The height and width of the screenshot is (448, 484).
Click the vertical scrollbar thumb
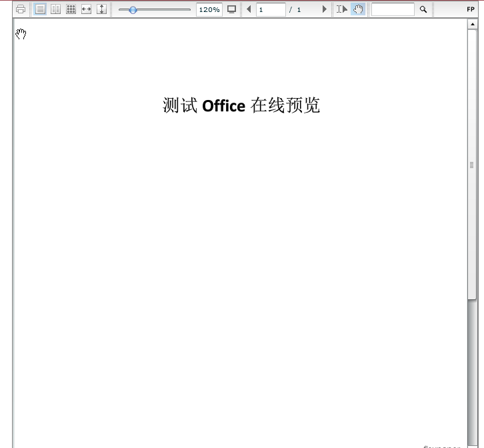point(472,165)
